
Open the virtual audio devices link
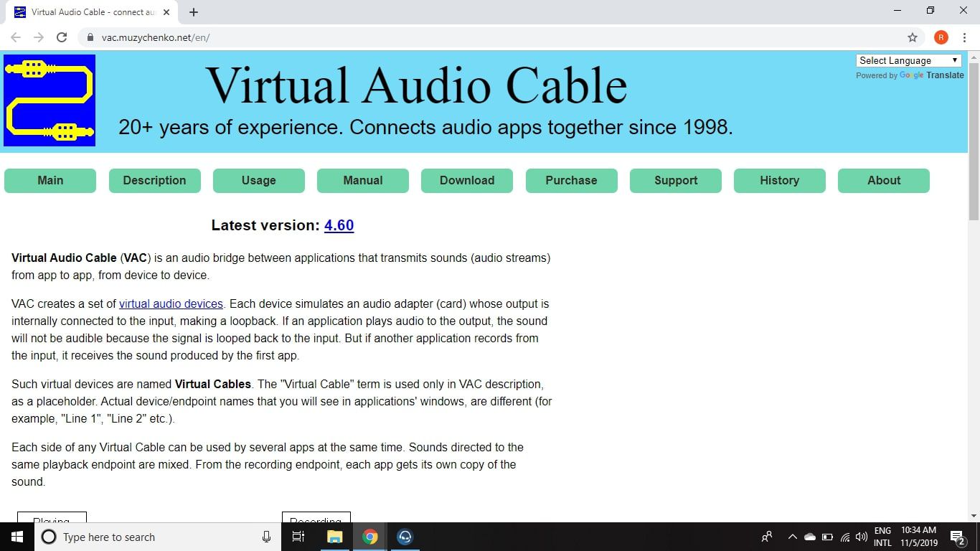pos(171,304)
